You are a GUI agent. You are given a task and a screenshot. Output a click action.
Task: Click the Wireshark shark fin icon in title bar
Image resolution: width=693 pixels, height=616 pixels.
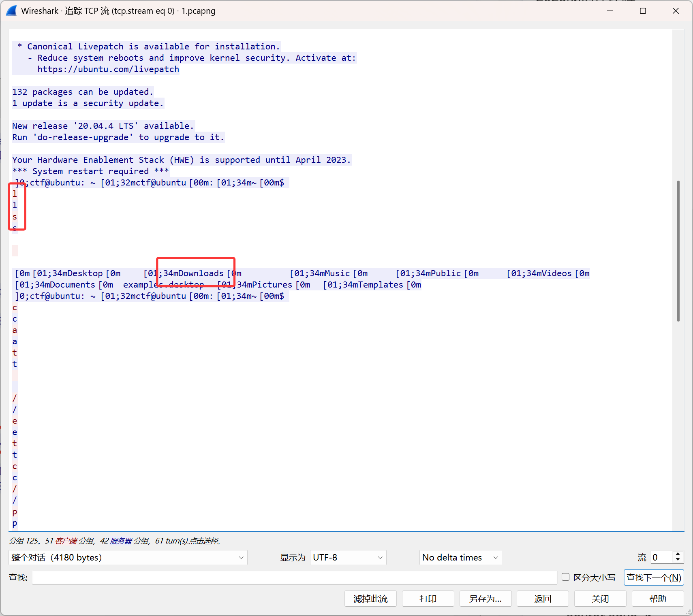click(x=11, y=11)
